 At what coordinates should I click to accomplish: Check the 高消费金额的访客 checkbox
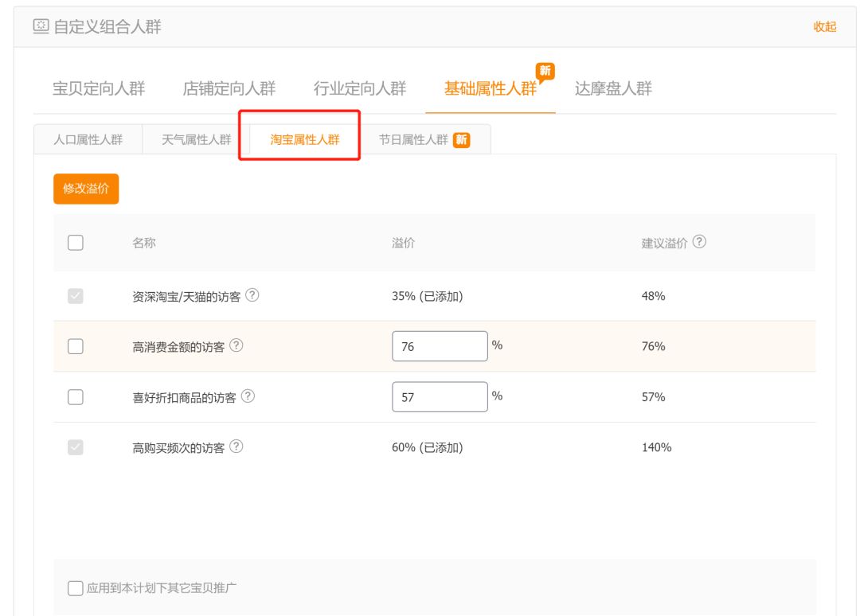[x=76, y=345]
